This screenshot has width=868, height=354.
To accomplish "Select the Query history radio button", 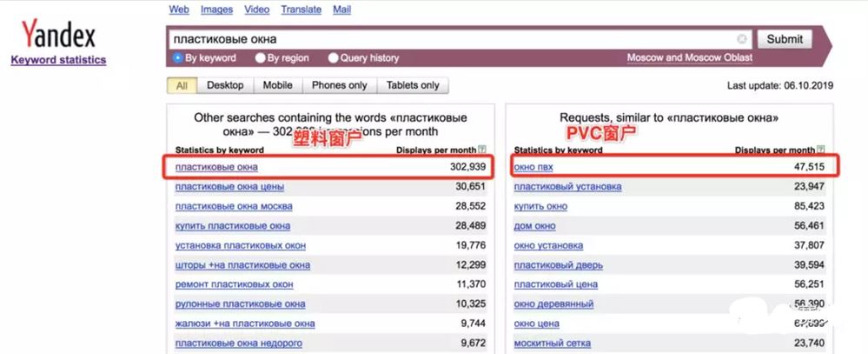I will (x=334, y=58).
